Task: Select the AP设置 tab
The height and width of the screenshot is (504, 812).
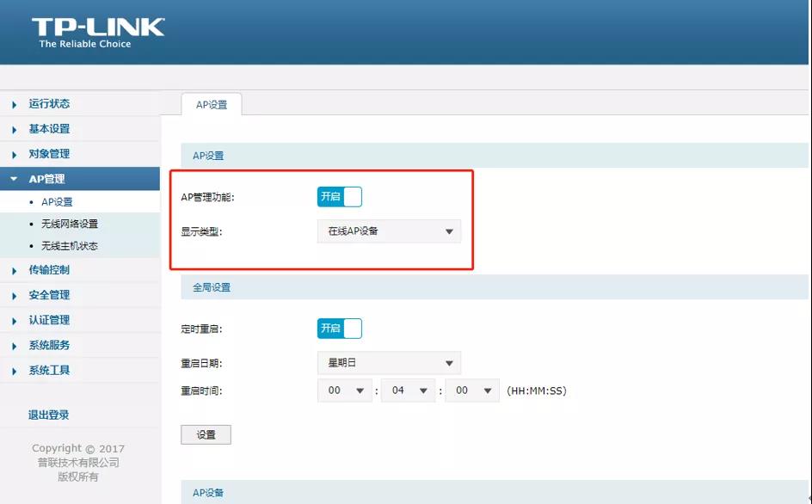Action: tap(212, 105)
